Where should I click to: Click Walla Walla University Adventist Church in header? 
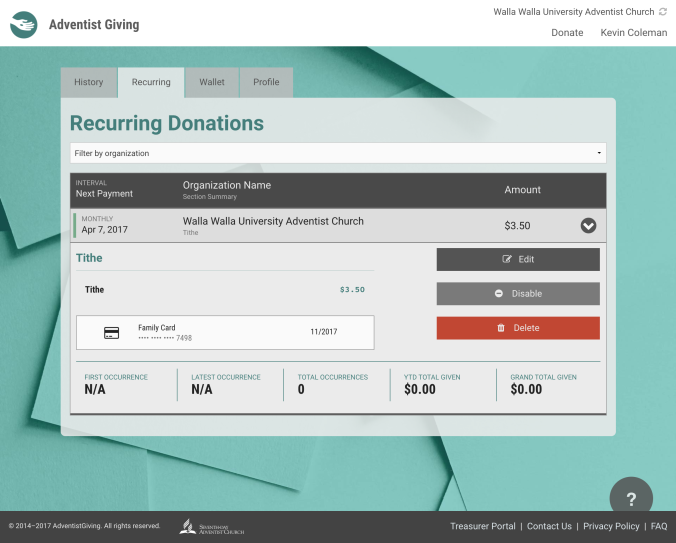[x=574, y=12]
